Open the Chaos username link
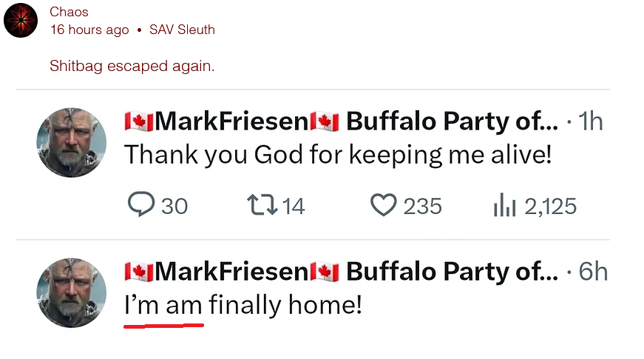 point(69,12)
